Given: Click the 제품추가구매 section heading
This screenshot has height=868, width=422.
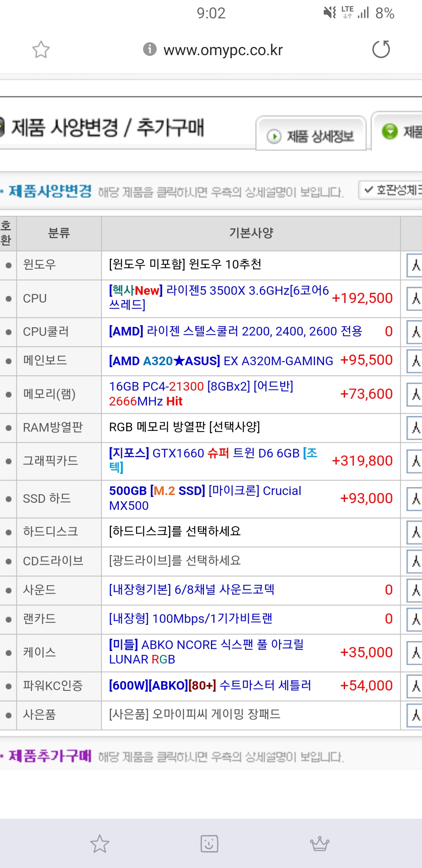Looking at the screenshot, I should click(x=50, y=756).
